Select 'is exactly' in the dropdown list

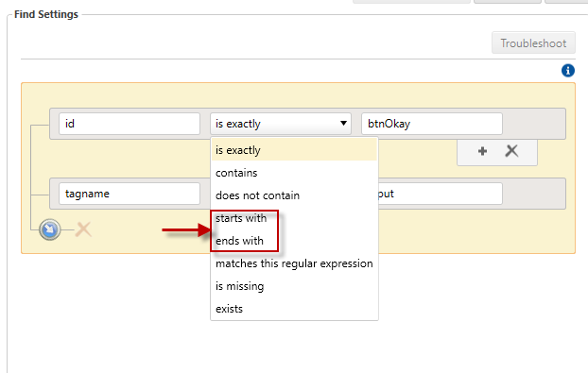click(294, 150)
